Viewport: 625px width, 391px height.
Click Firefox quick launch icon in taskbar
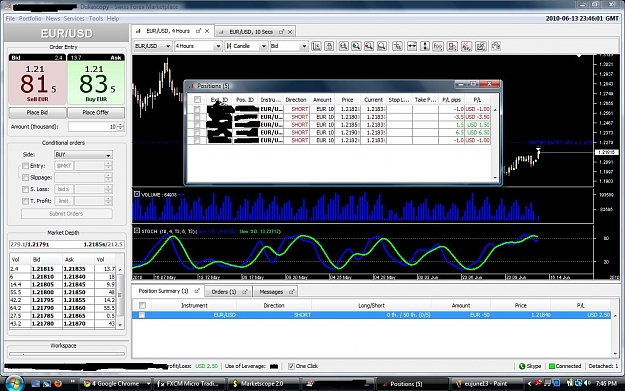(58, 383)
